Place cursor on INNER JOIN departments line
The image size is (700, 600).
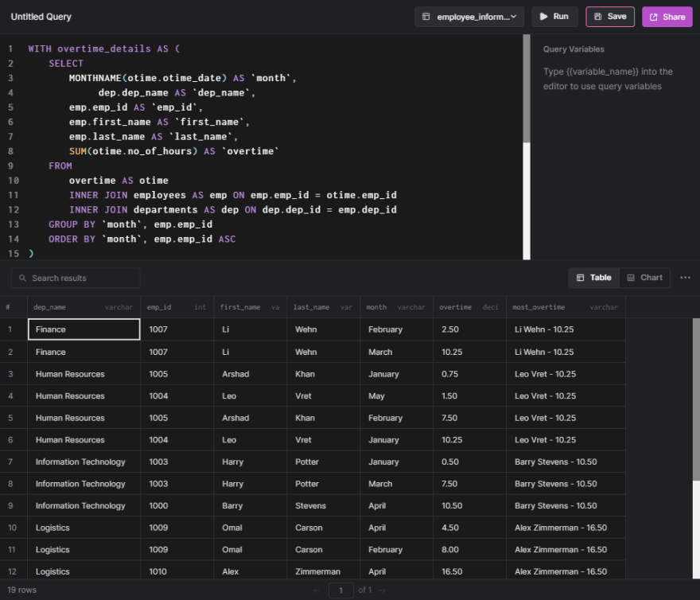[232, 209]
